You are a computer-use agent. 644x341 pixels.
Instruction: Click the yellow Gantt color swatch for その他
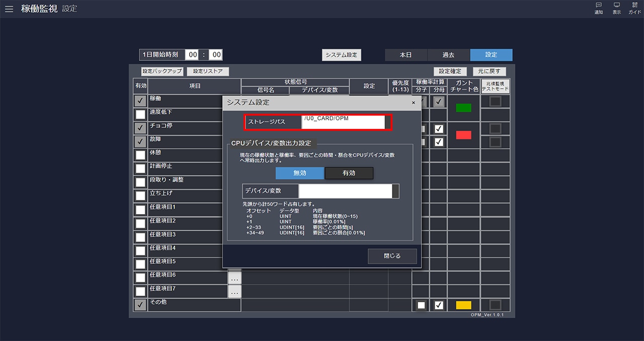coord(463,305)
